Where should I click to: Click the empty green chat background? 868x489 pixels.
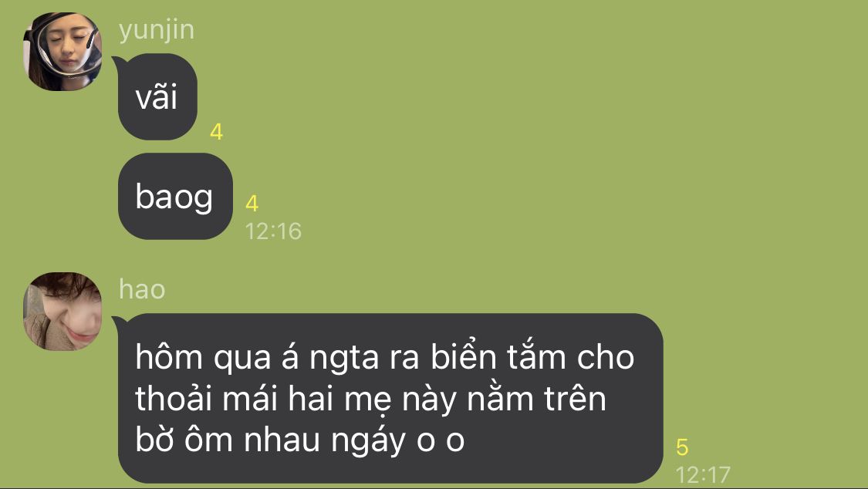[x=553, y=166]
